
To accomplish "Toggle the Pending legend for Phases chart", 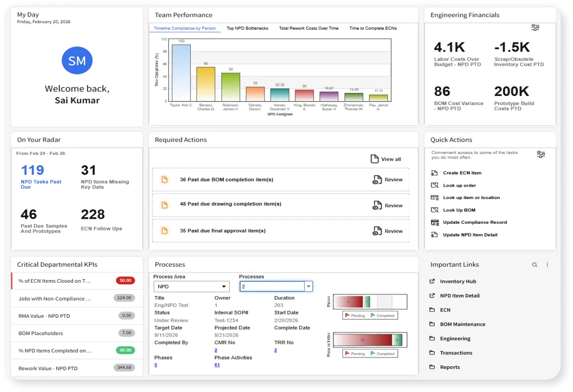I will (x=356, y=315).
